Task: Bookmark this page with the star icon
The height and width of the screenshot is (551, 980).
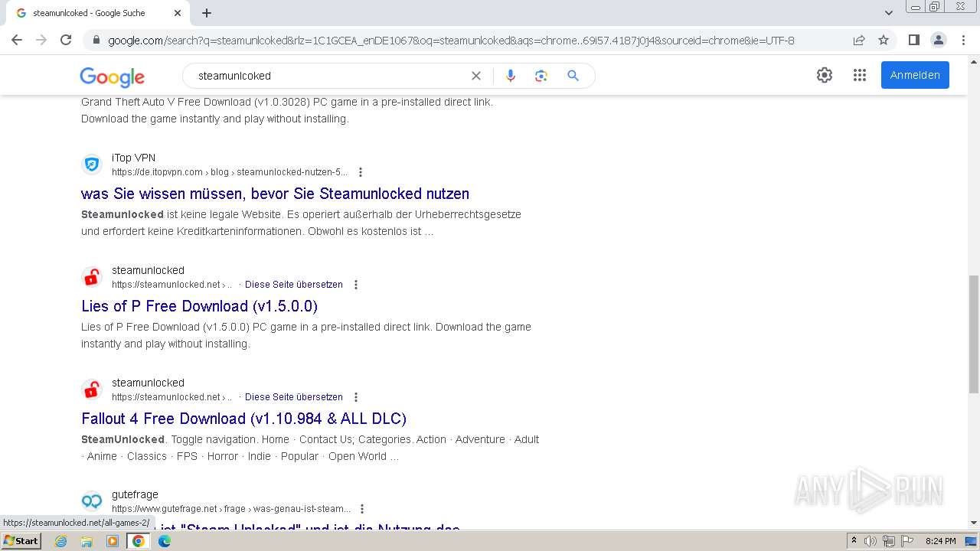Action: (884, 40)
